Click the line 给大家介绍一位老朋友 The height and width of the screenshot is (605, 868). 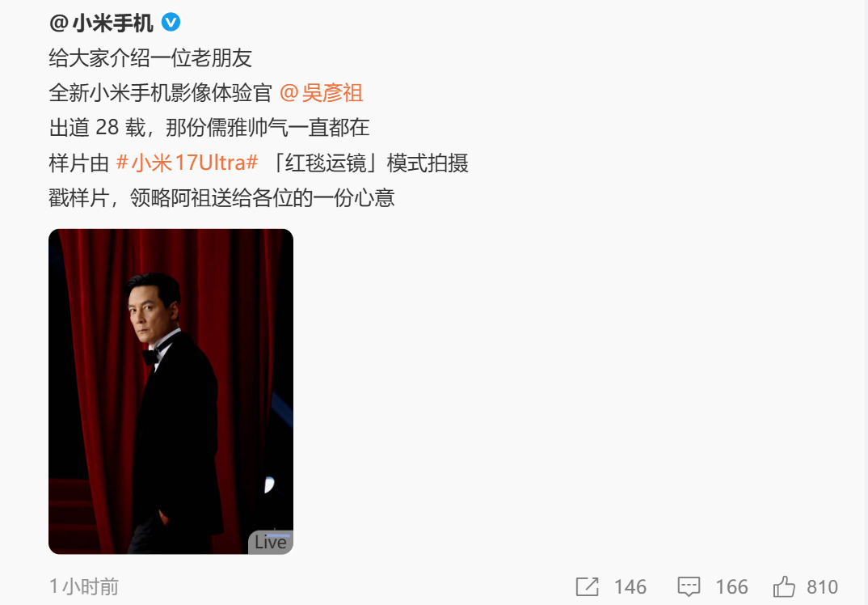tap(150, 57)
